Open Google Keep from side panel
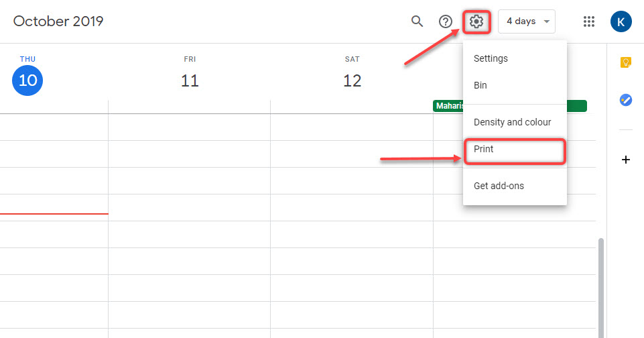The height and width of the screenshot is (338, 644). [625, 62]
